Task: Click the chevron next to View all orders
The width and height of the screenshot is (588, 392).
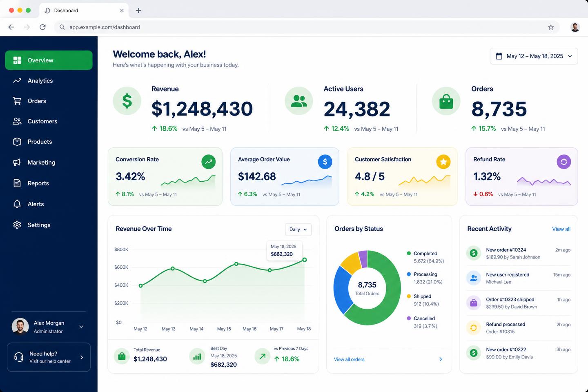Action: pos(441,359)
